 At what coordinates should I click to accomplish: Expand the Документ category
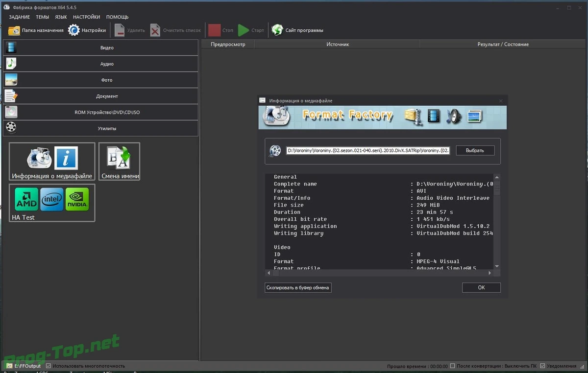(100, 96)
